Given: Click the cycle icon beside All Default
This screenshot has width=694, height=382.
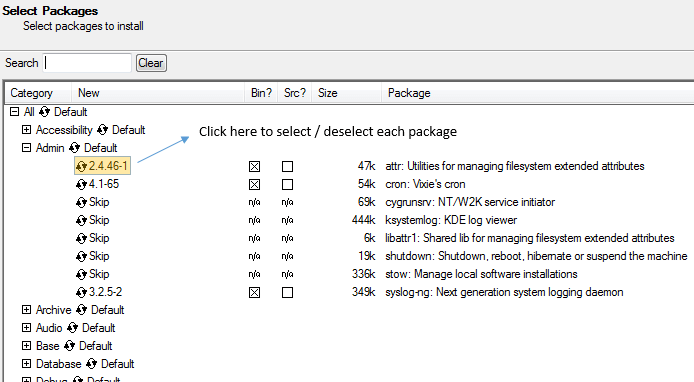Looking at the screenshot, I should (x=44, y=112).
